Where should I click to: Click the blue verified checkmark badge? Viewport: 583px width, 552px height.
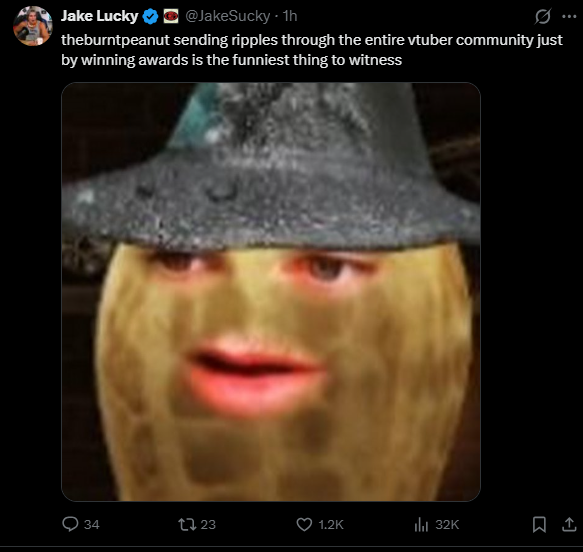click(x=151, y=16)
